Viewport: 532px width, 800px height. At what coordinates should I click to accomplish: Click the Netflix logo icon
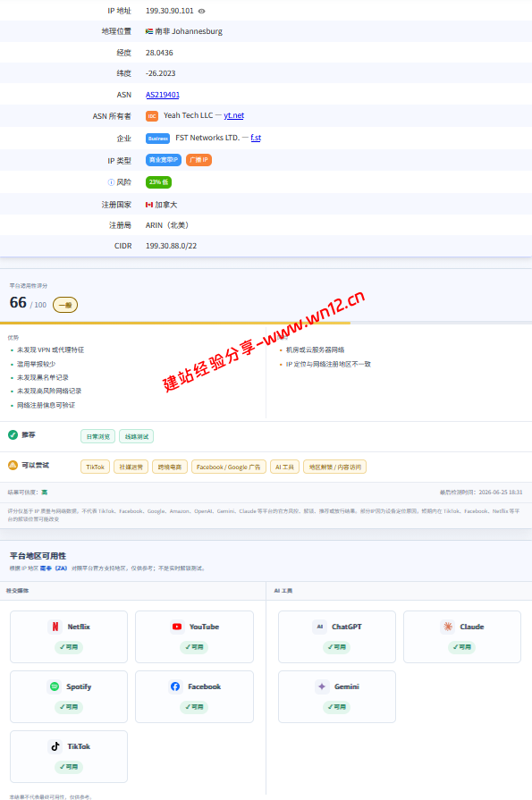pyautogui.click(x=55, y=627)
